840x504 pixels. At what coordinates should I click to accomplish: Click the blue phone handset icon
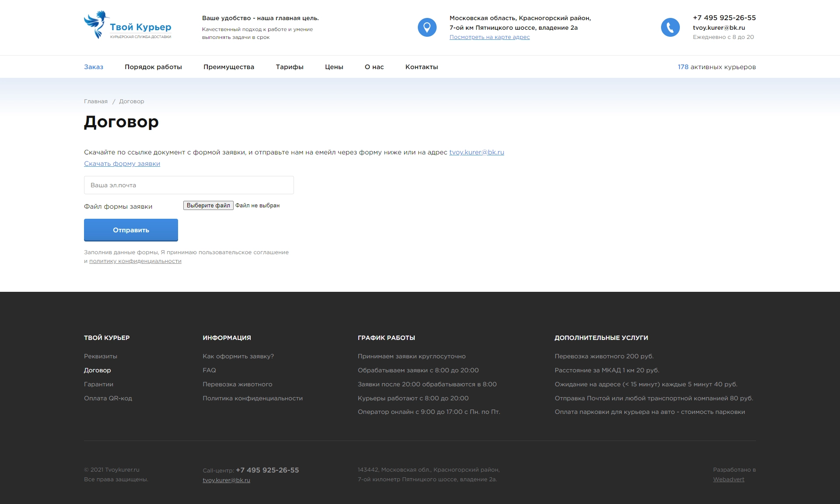click(x=670, y=27)
